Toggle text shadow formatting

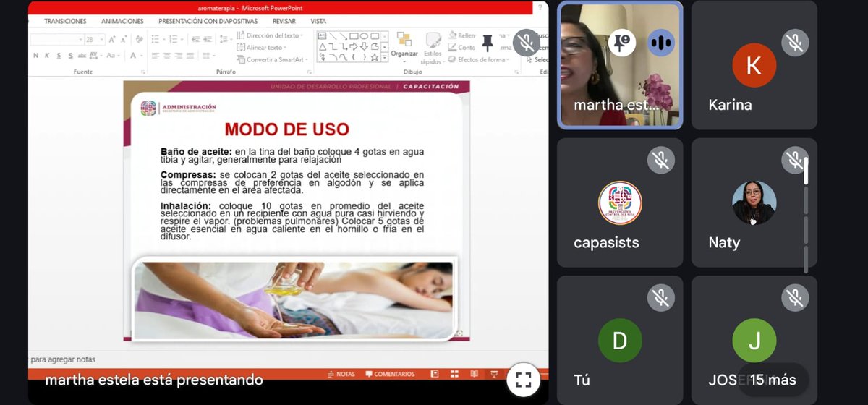[70, 56]
